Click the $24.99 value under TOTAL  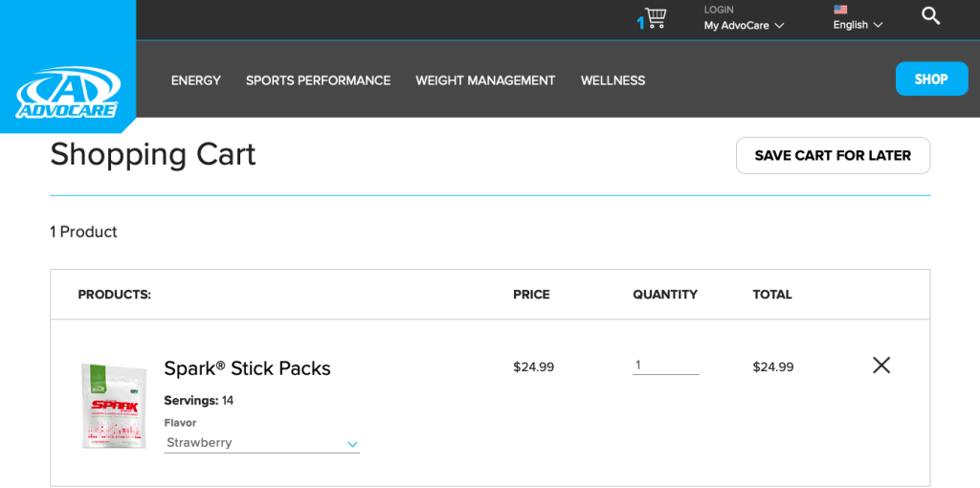click(773, 367)
